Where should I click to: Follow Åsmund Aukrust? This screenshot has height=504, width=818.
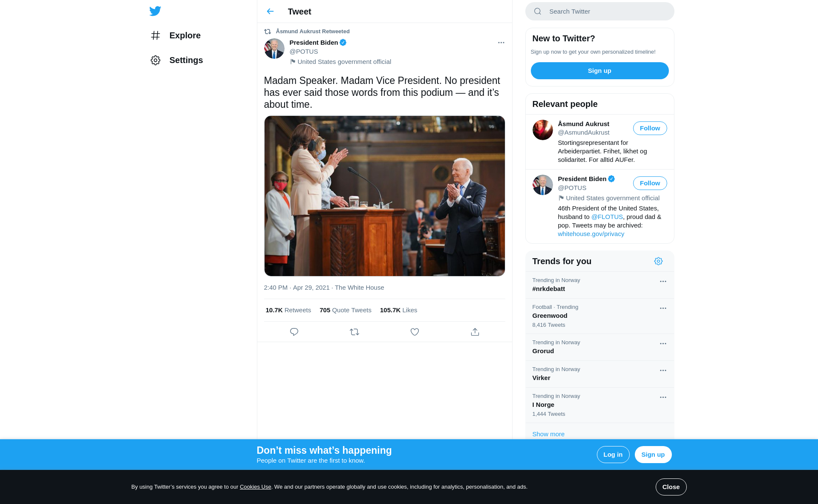650,128
